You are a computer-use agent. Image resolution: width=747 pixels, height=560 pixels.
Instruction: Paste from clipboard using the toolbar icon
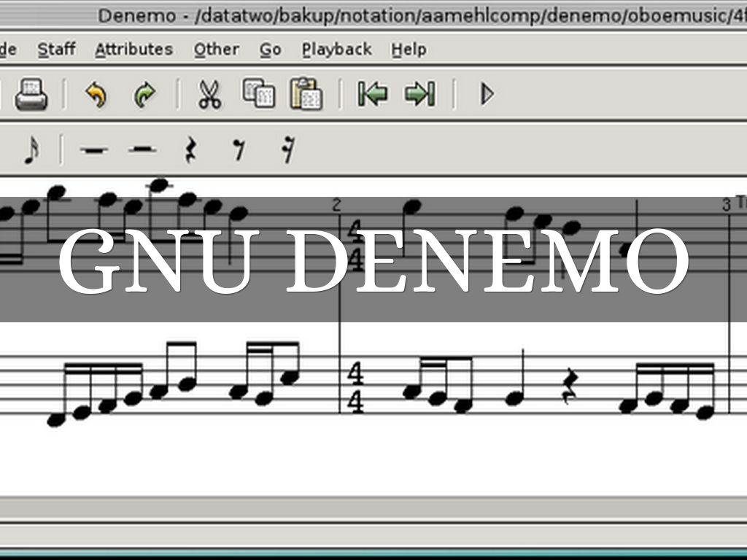306,94
